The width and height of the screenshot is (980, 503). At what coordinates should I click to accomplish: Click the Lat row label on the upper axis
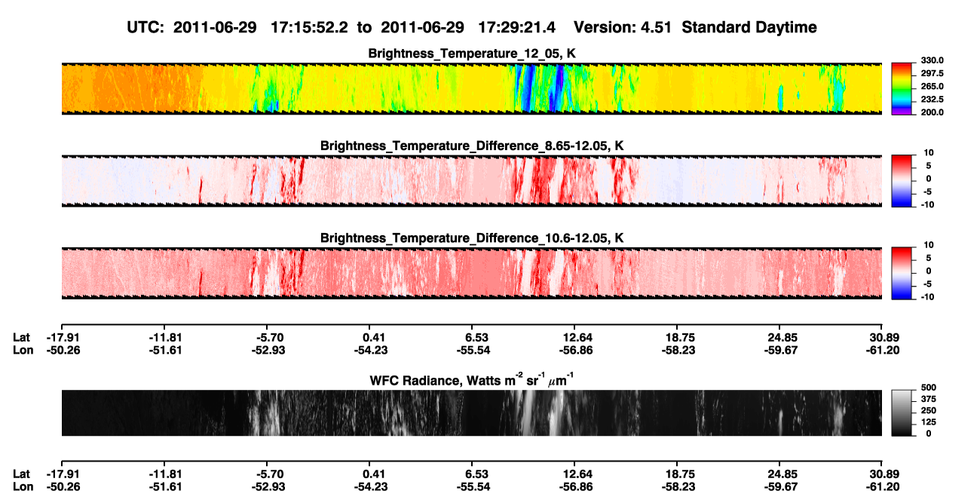[x=20, y=338]
